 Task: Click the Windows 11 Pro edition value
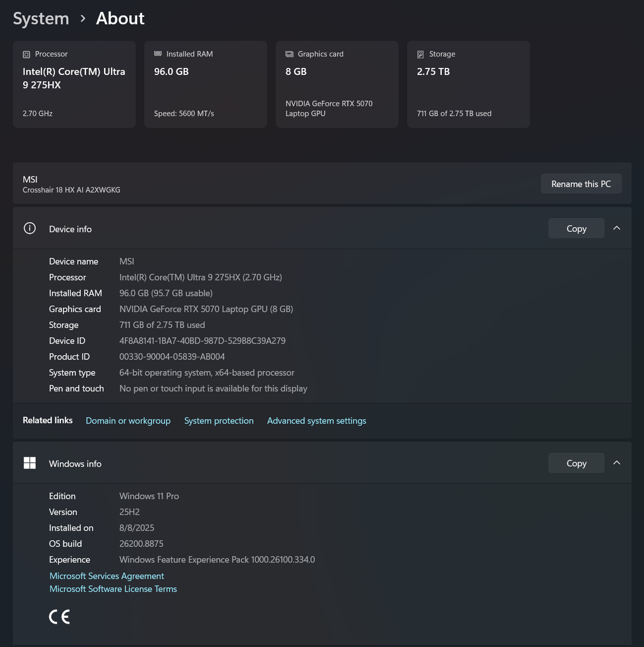(x=149, y=496)
